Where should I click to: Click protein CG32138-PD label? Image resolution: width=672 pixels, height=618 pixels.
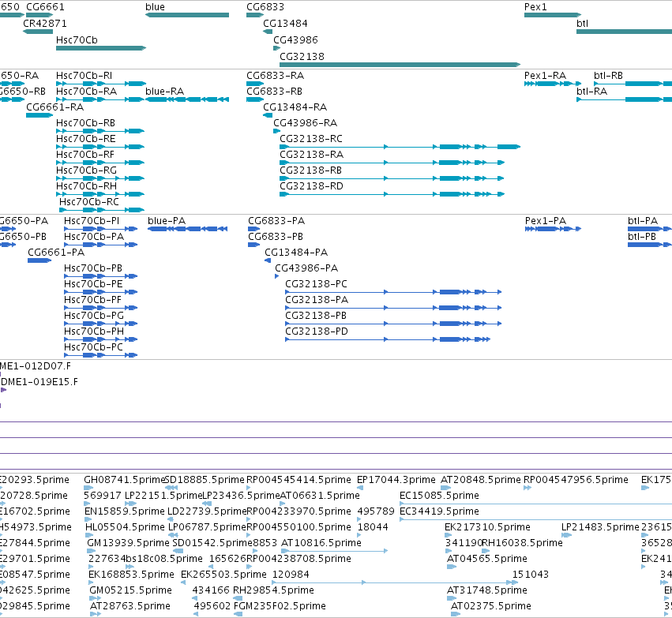[317, 331]
